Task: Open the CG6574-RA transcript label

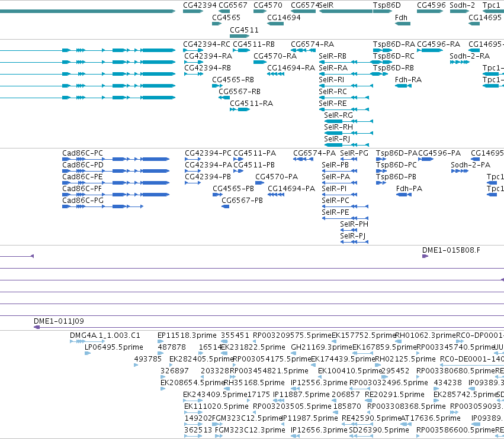Action: 313,44
